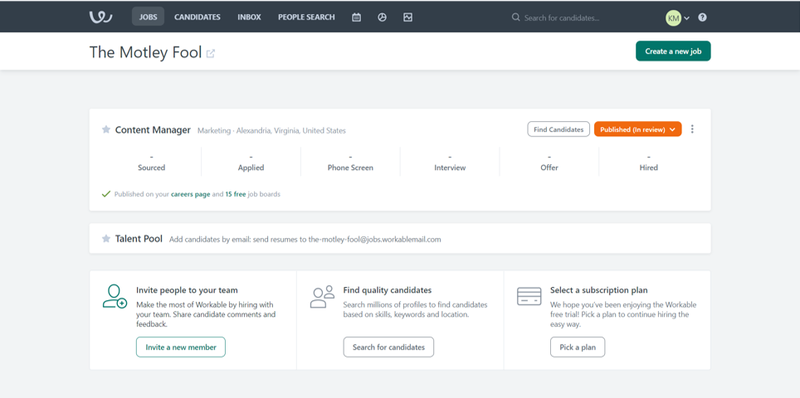The height and width of the screenshot is (398, 800).
Task: Open The Motley Fool external link icon
Action: 210,53
